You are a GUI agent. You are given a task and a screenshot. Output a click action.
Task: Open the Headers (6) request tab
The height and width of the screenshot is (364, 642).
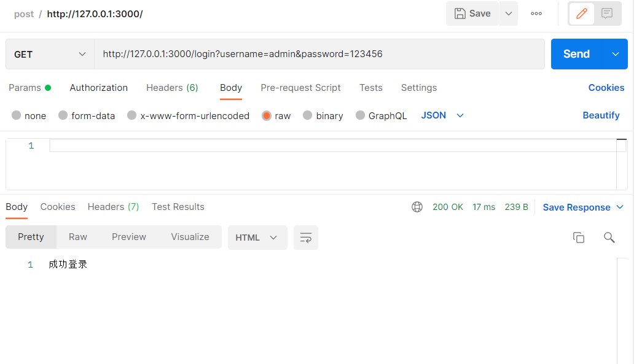(x=172, y=88)
